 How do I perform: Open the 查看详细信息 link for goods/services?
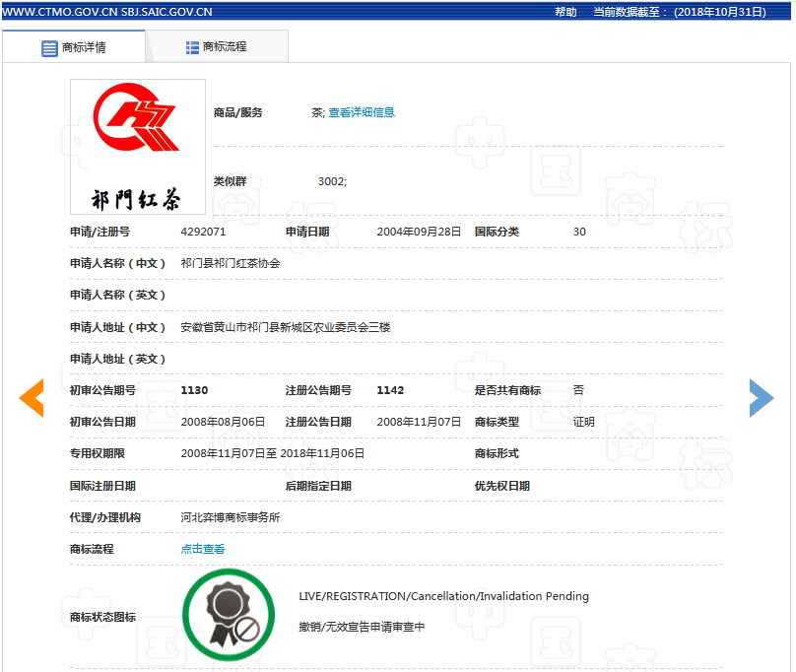362,112
